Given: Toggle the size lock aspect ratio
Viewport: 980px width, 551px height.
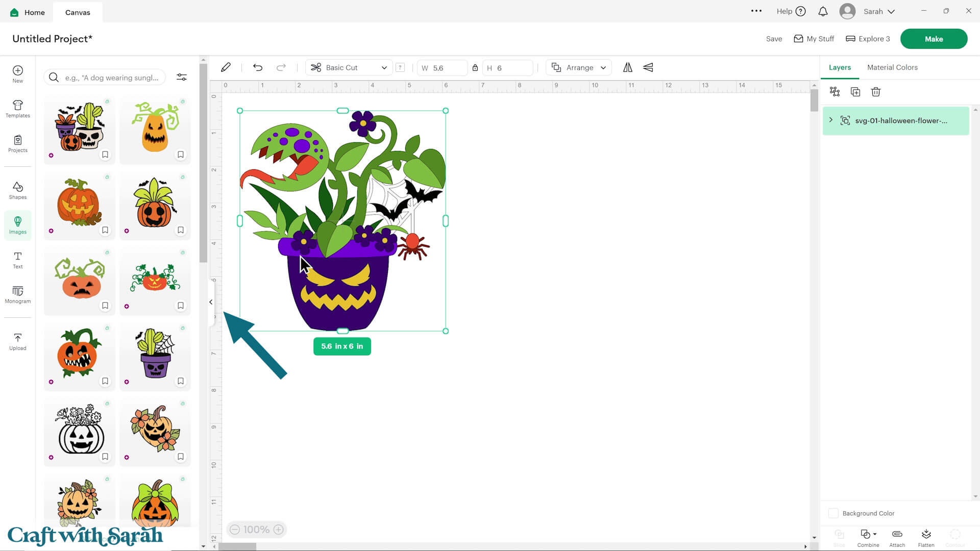Looking at the screenshot, I should (475, 68).
